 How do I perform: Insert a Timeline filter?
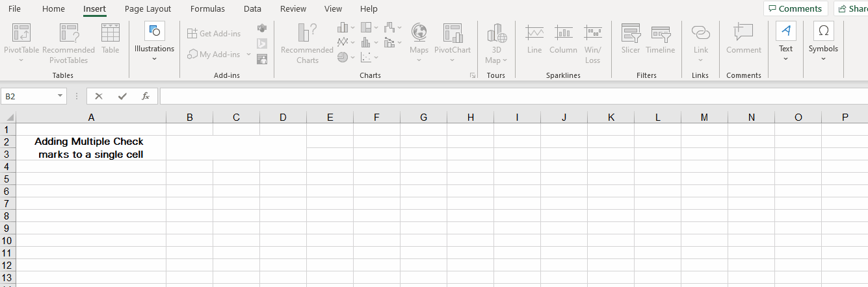click(661, 39)
